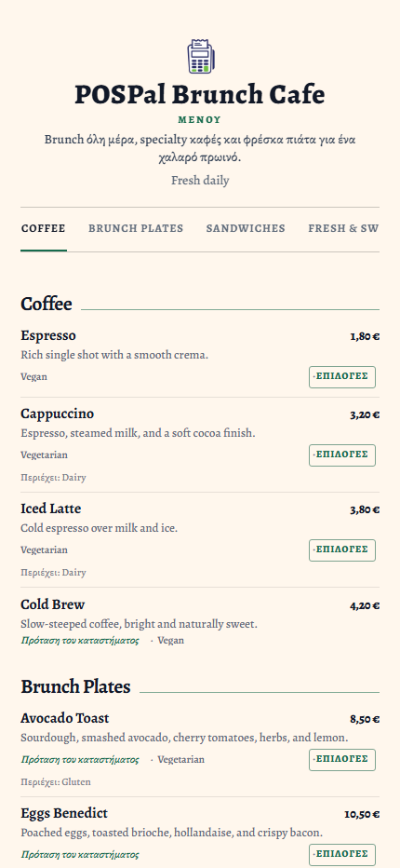Select the Cappuccino item title
This screenshot has height=868, width=400.
point(57,414)
